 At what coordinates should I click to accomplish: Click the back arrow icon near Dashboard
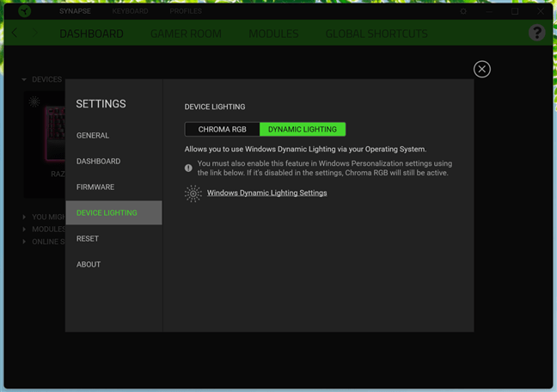tap(15, 34)
